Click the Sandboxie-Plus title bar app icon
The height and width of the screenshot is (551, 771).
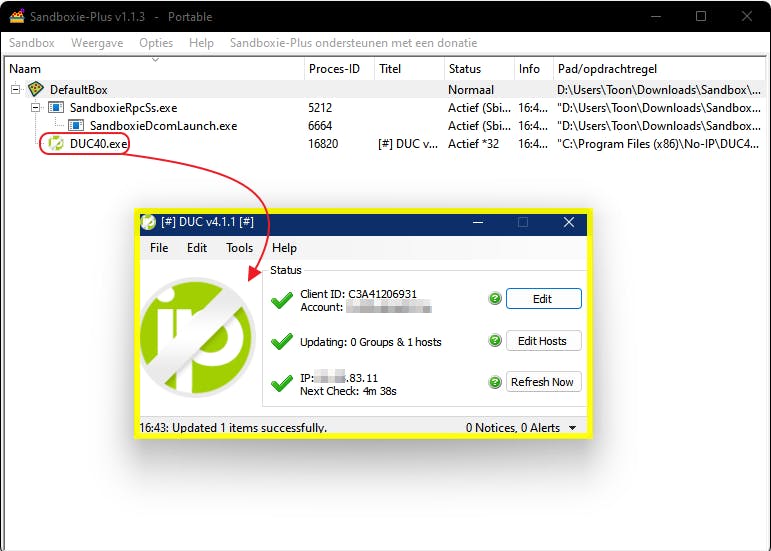point(17,16)
